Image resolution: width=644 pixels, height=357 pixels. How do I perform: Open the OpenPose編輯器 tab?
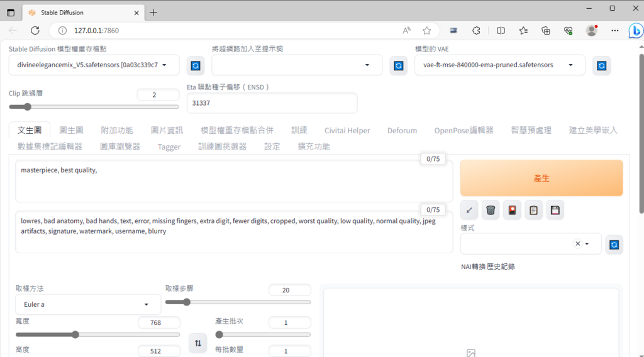(x=464, y=131)
